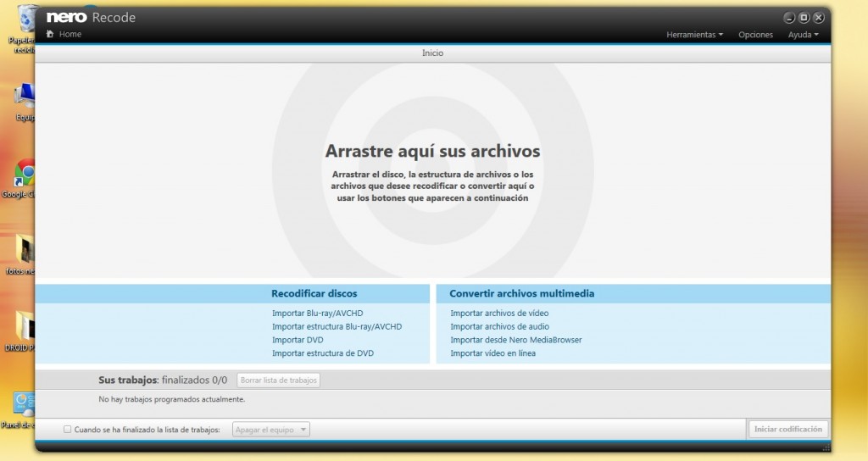Open the fotos folder on the desktop
The width and height of the screenshot is (868, 461).
[25, 250]
